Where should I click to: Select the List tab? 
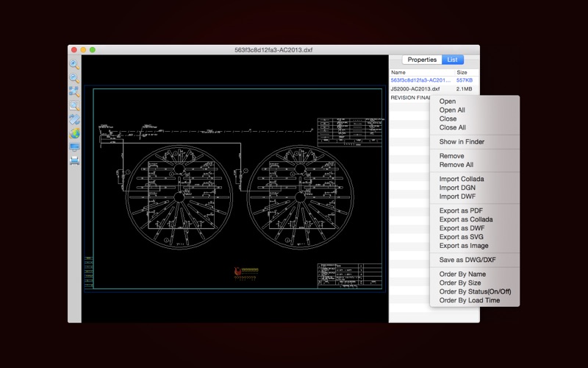[452, 60]
